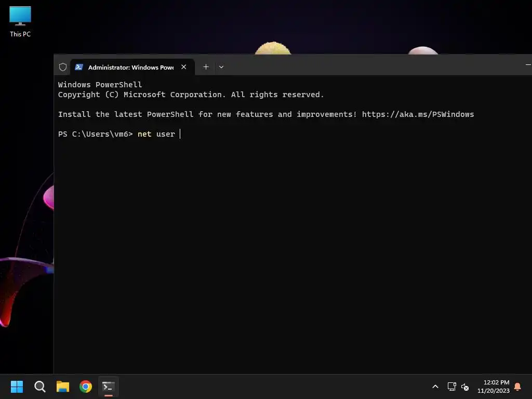Click the 'Windows PowerShell' header line

[x=100, y=85]
